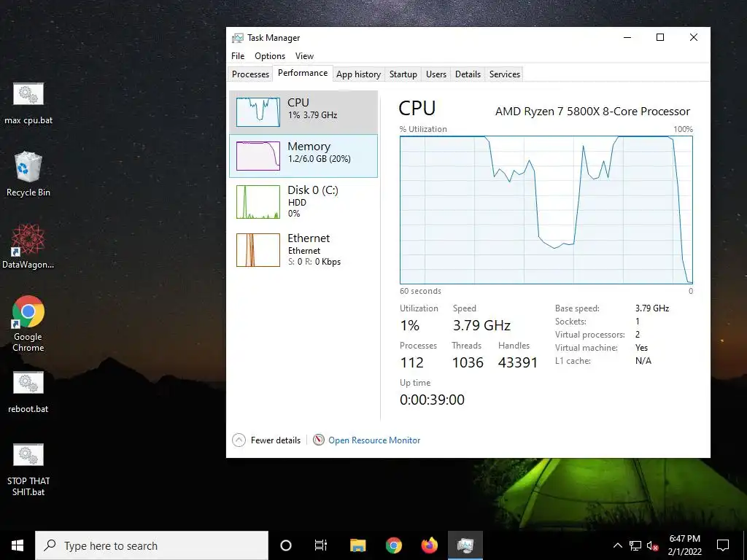Select the Recycle Bin desktop icon
Screen dimensions: 747x560
28,174
